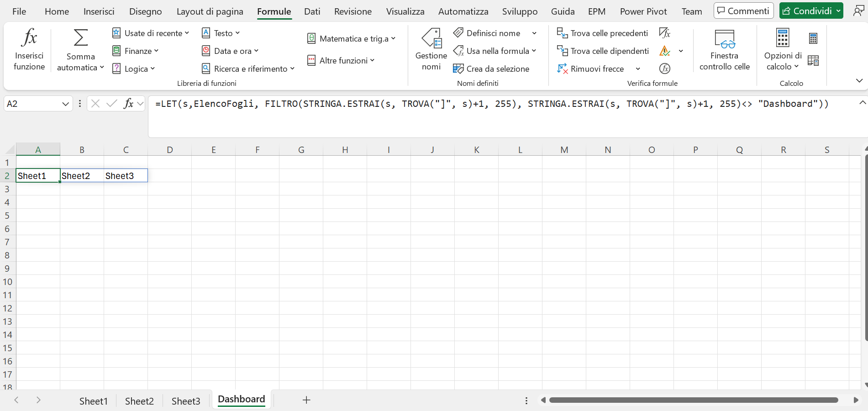The image size is (868, 411).
Task: Click the Calcola foglio icon
Action: (x=813, y=60)
